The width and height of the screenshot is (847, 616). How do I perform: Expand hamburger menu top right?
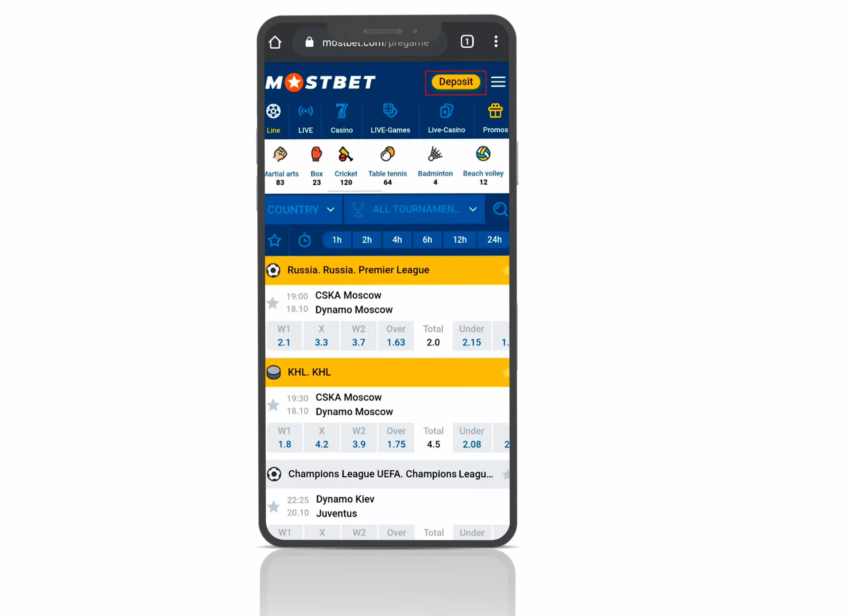pos(499,82)
